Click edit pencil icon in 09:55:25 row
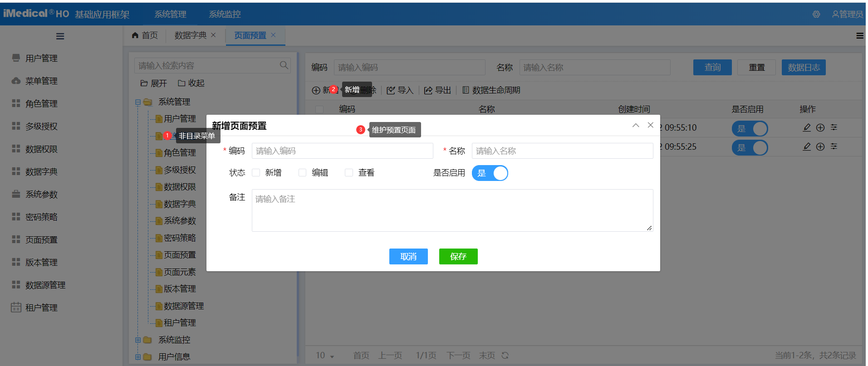Viewport: 868px width, 366px height. (x=807, y=146)
